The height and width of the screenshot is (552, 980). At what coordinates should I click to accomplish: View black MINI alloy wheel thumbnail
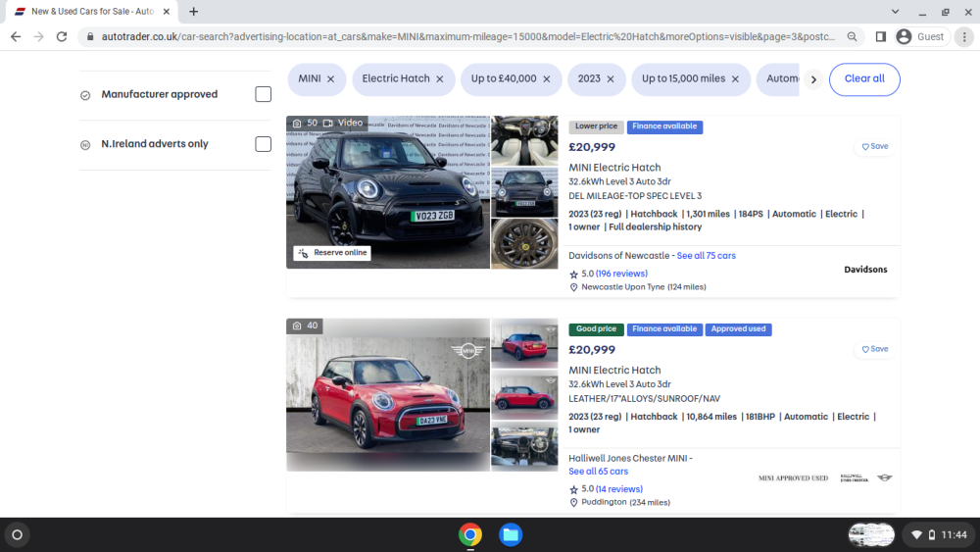[524, 243]
